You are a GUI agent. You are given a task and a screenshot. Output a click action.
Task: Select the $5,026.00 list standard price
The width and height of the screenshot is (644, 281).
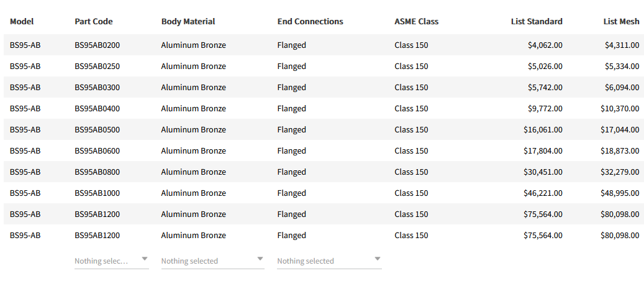(x=545, y=66)
